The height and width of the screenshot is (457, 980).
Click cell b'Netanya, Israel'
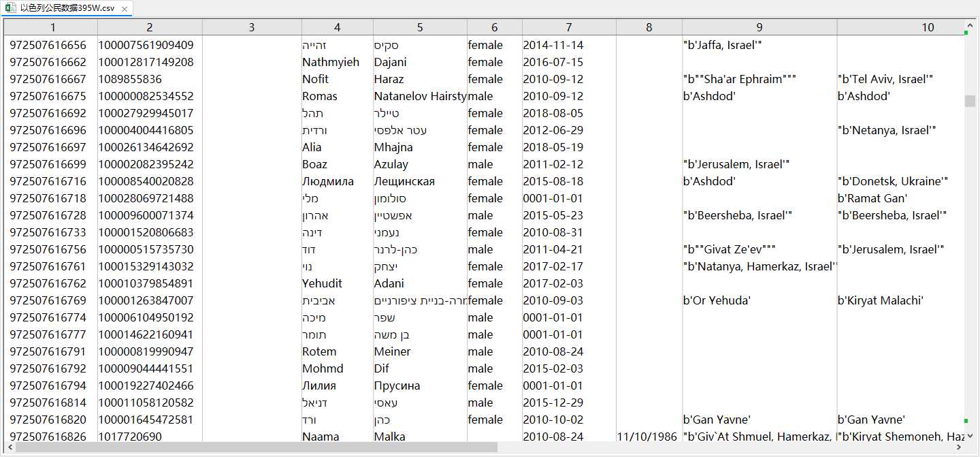pos(887,130)
